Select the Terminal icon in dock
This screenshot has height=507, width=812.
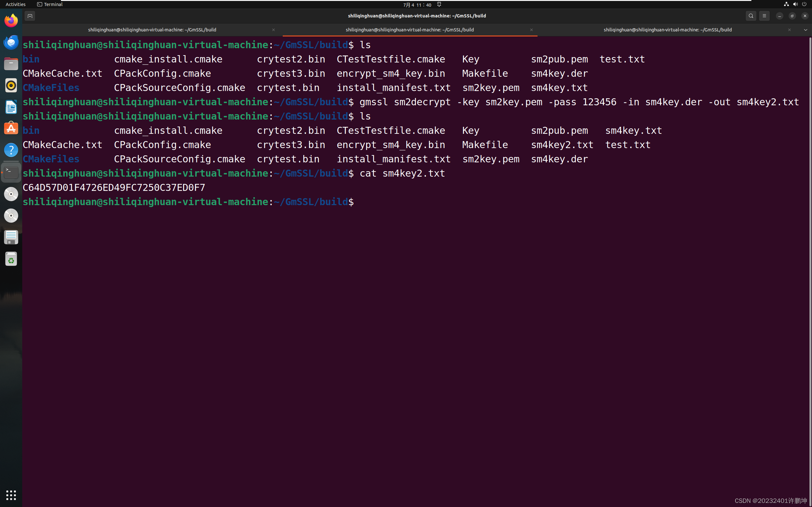coord(11,172)
